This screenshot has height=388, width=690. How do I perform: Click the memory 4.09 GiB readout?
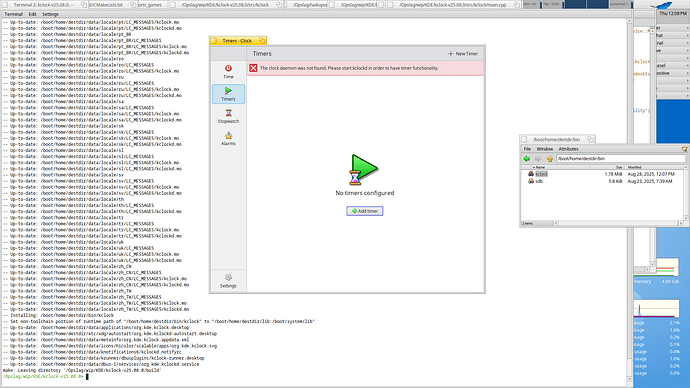(670, 282)
